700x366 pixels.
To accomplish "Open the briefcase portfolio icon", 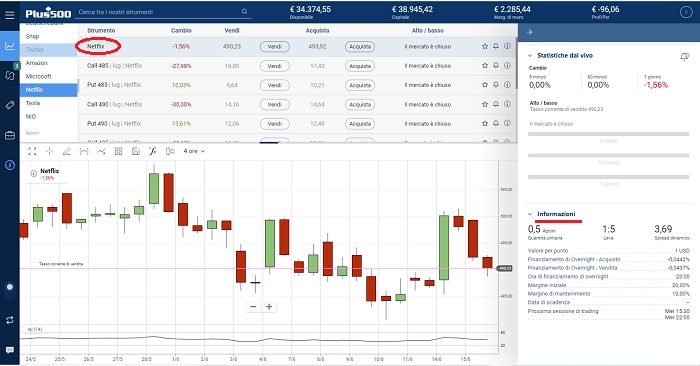I will click(9, 135).
